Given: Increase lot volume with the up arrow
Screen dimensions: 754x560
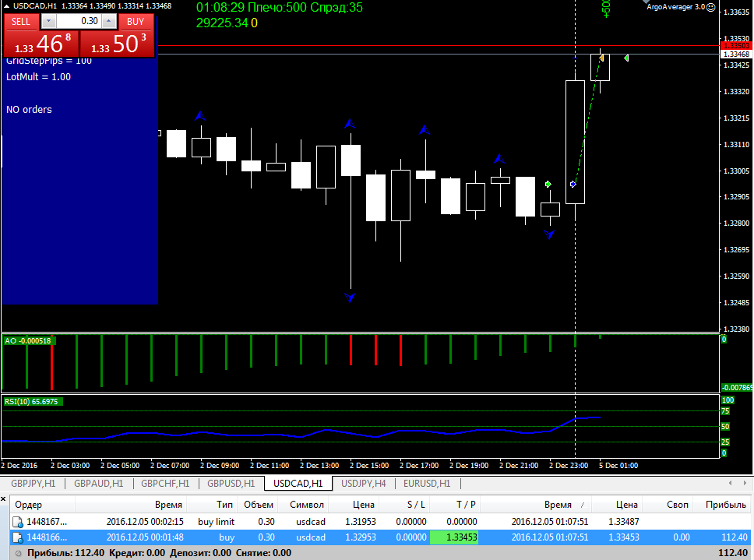Looking at the screenshot, I should tap(109, 21).
